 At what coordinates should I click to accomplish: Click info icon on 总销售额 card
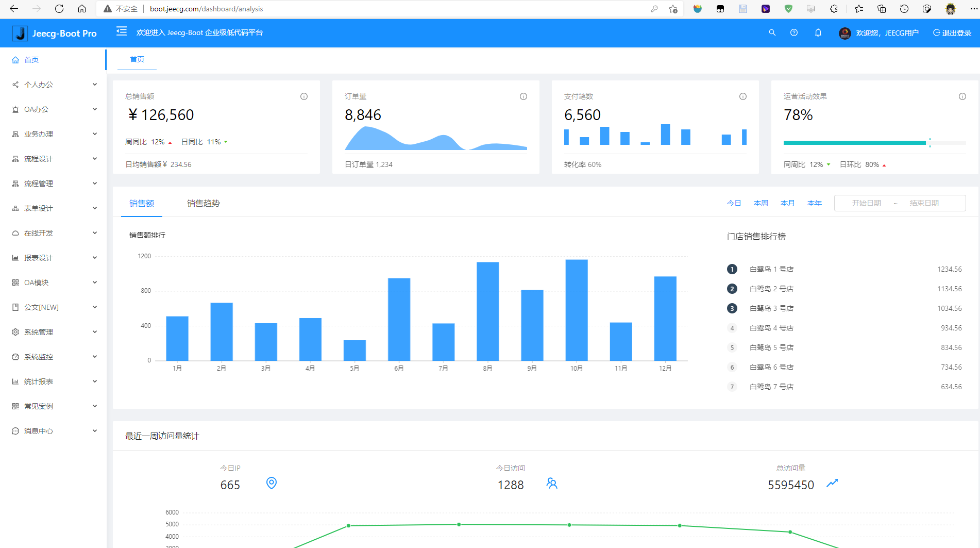click(x=304, y=96)
